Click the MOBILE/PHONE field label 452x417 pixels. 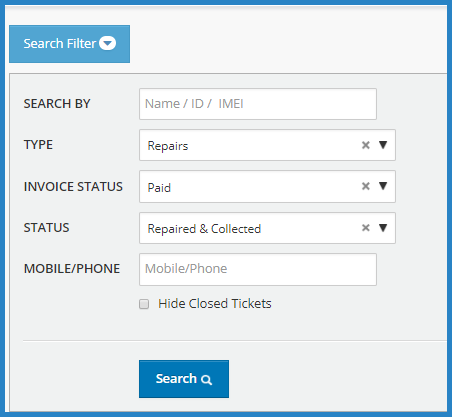(72, 269)
